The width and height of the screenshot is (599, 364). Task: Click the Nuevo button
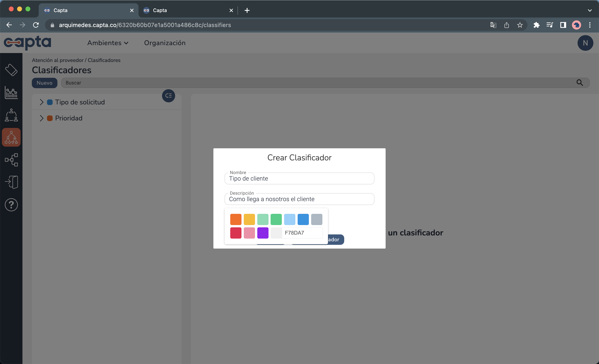pos(45,83)
